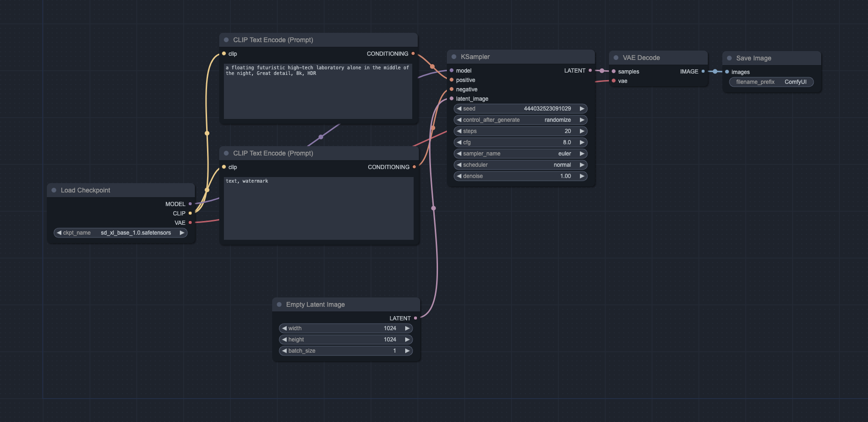Click the CLIP output port on Load Checkpoint
Screen dimensions: 868x422
190,213
